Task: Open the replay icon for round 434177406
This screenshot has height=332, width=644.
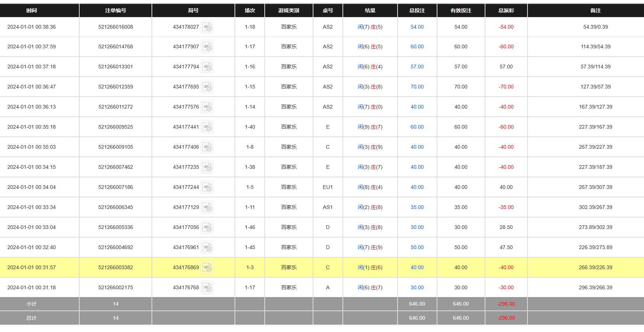Action: [207, 147]
